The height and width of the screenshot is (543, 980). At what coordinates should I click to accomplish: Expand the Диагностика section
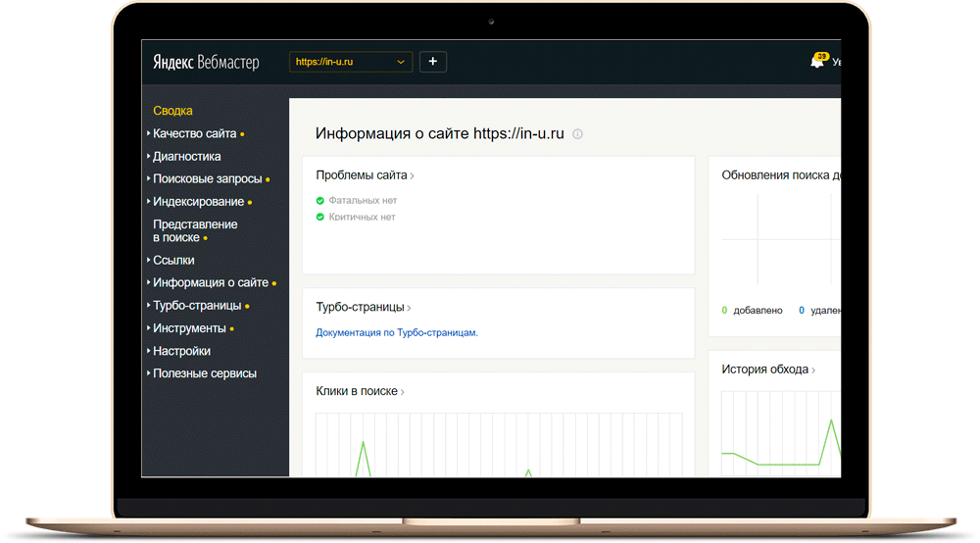(x=186, y=156)
